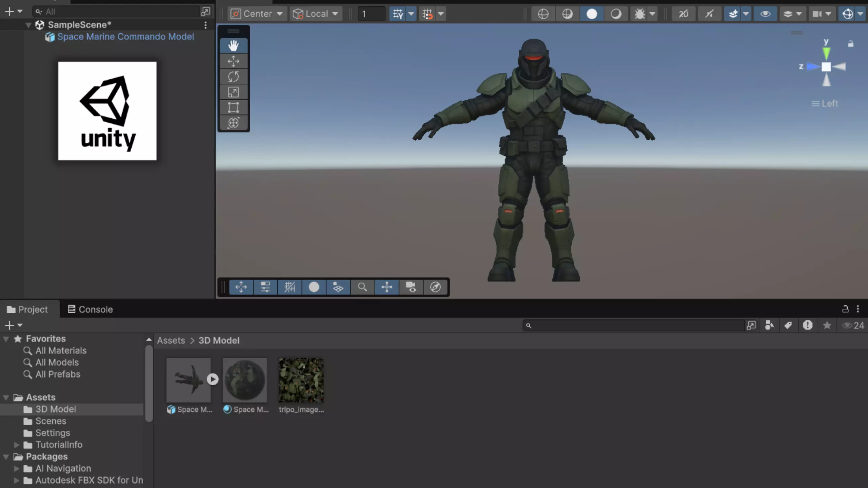Screen dimensions: 868x488
Task: Click the Project search input field
Action: pos(634,325)
